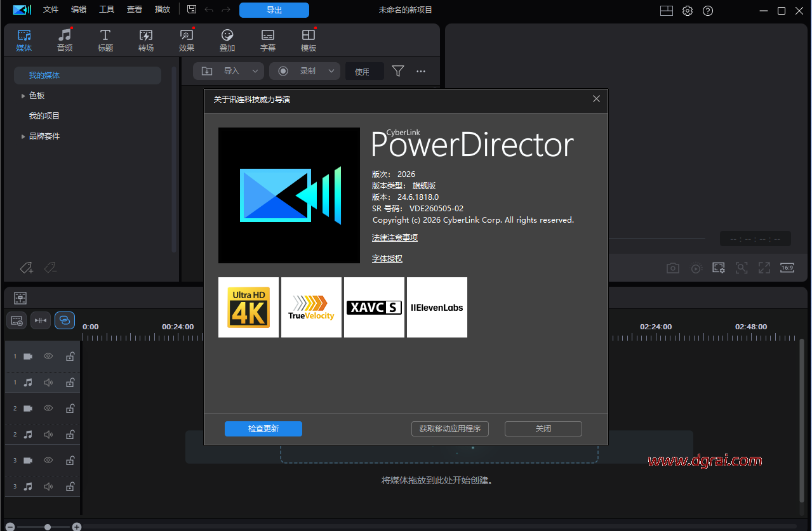The height and width of the screenshot is (531, 812).
Task: Click the 使用 field in media toolbar
Action: pyautogui.click(x=364, y=72)
